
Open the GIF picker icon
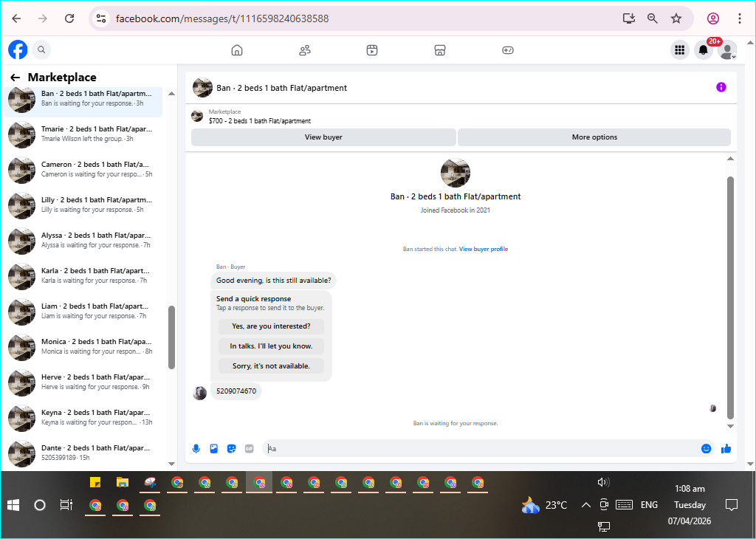tap(250, 449)
